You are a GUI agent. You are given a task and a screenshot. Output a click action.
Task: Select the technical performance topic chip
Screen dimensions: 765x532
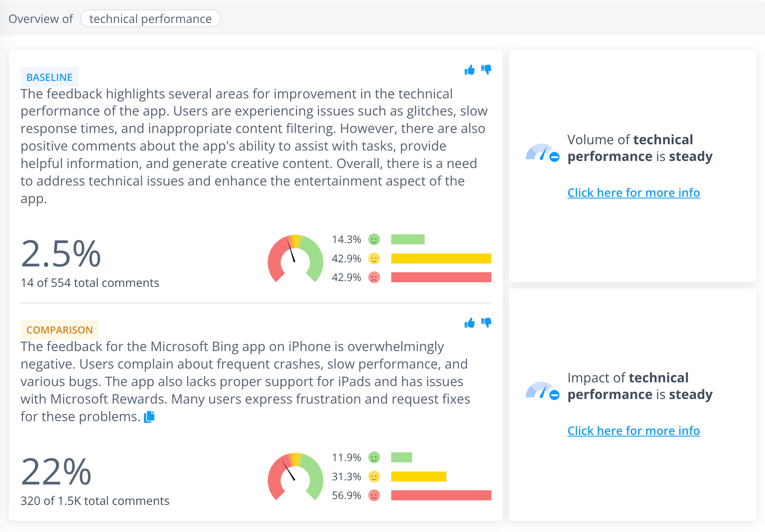(x=151, y=18)
